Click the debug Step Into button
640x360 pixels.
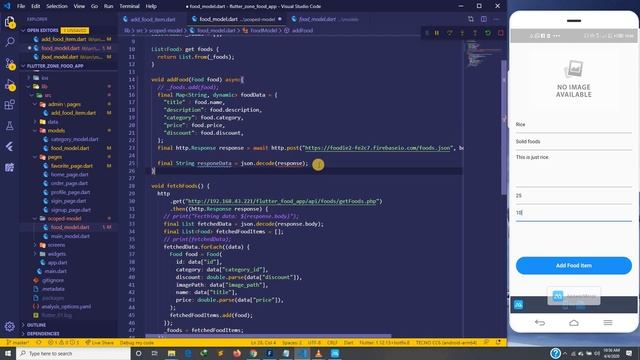[x=462, y=33]
